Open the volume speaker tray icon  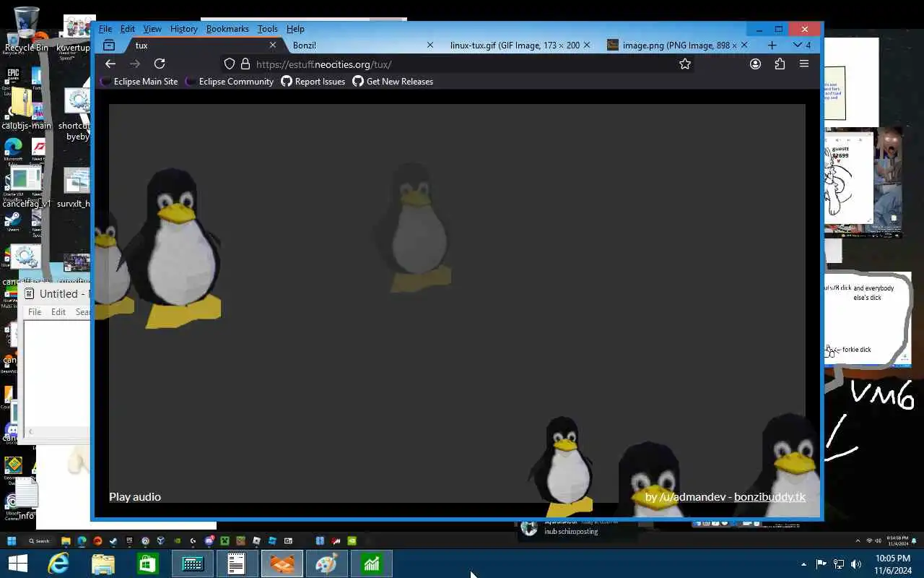(x=856, y=564)
